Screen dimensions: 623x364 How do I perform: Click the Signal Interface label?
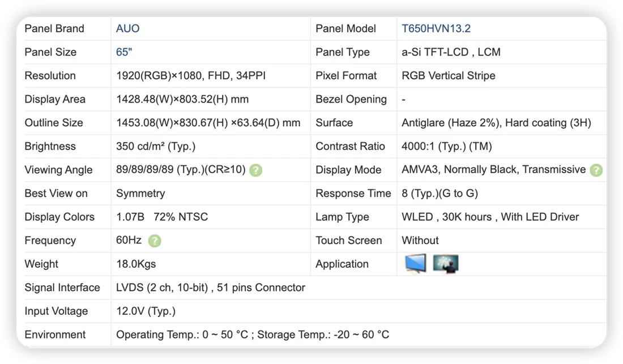point(62,288)
